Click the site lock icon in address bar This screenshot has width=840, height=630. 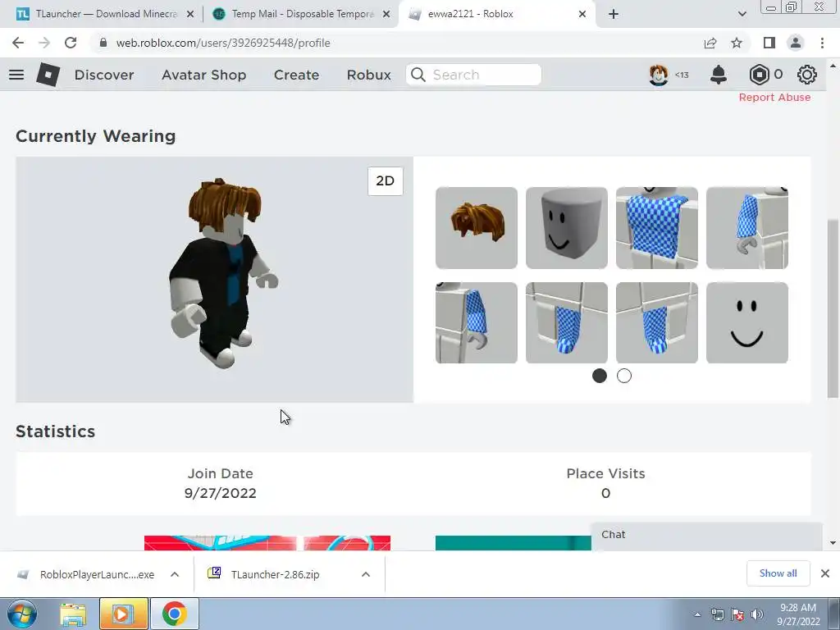(103, 43)
